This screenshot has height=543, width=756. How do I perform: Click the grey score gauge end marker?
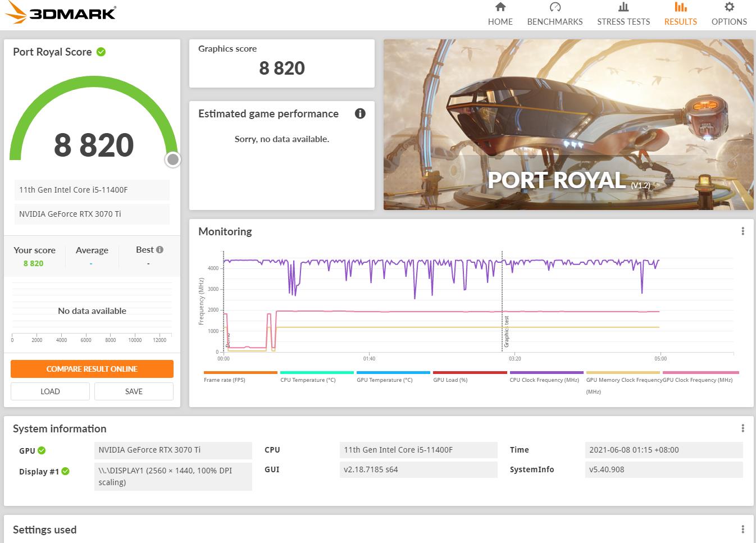173,160
